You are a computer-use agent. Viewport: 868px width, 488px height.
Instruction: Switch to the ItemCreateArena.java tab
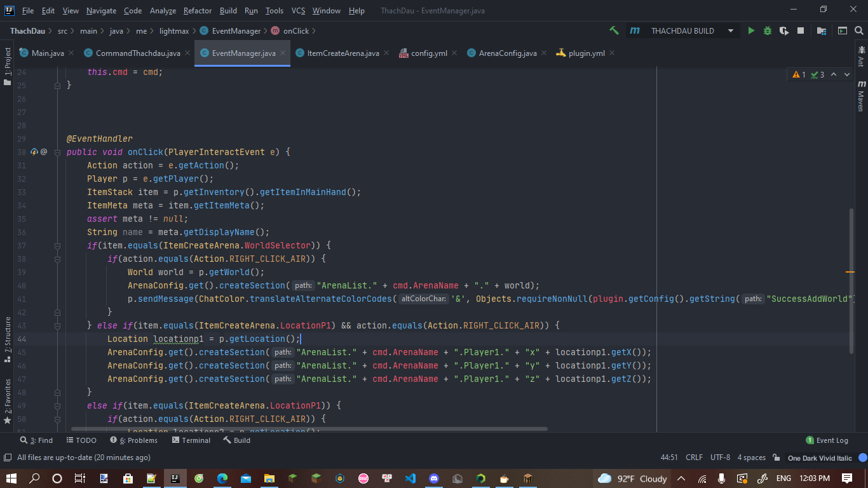[x=343, y=53]
